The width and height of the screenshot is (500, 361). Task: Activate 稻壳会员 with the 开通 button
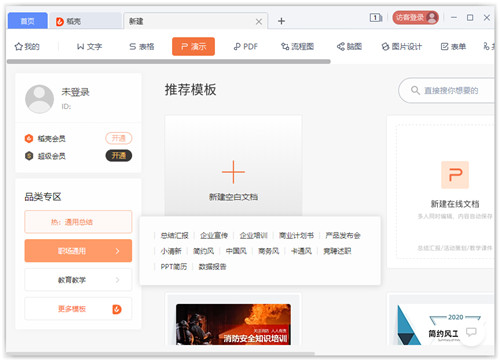(119, 138)
